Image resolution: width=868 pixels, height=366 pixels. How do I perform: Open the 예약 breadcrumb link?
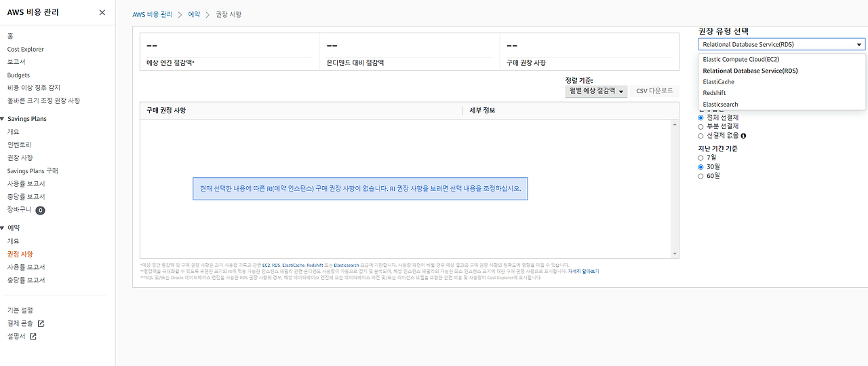pos(194,14)
